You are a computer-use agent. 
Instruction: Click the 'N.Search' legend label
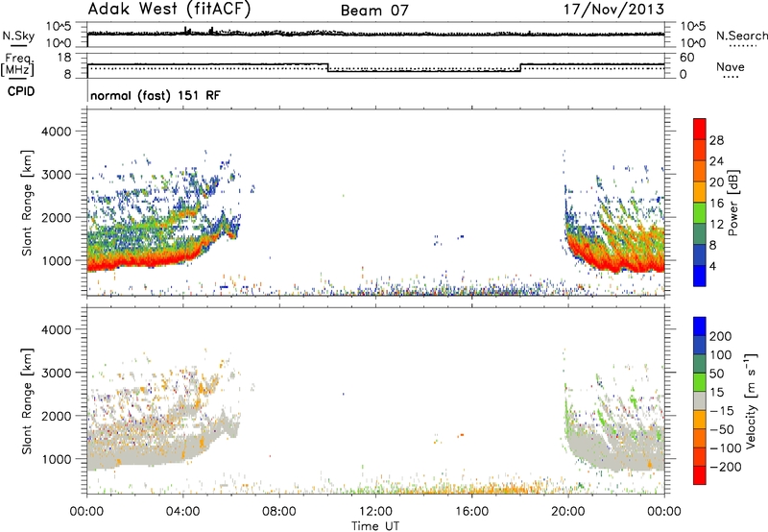pyautogui.click(x=741, y=36)
